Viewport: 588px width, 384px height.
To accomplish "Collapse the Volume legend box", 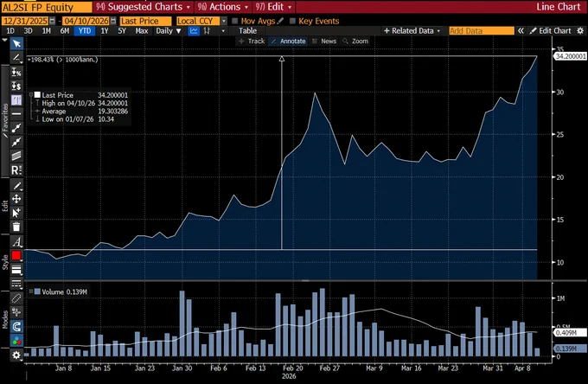I will pos(31,291).
